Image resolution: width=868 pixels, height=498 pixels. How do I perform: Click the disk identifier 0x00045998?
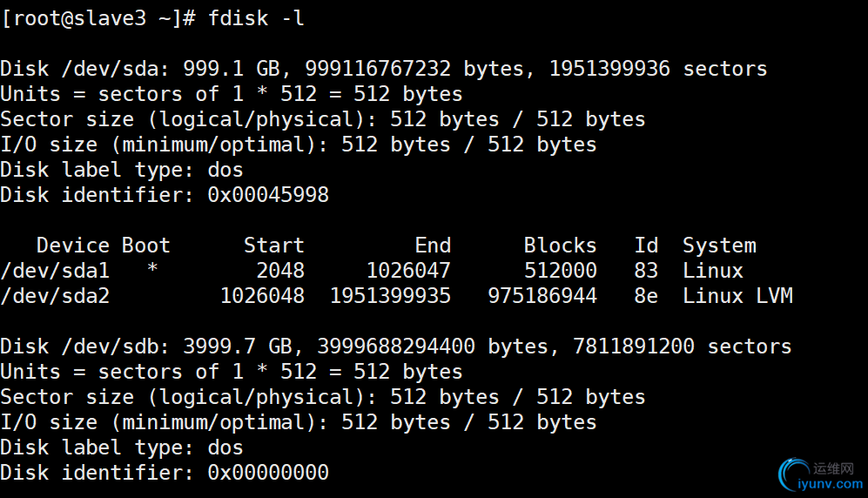point(268,195)
